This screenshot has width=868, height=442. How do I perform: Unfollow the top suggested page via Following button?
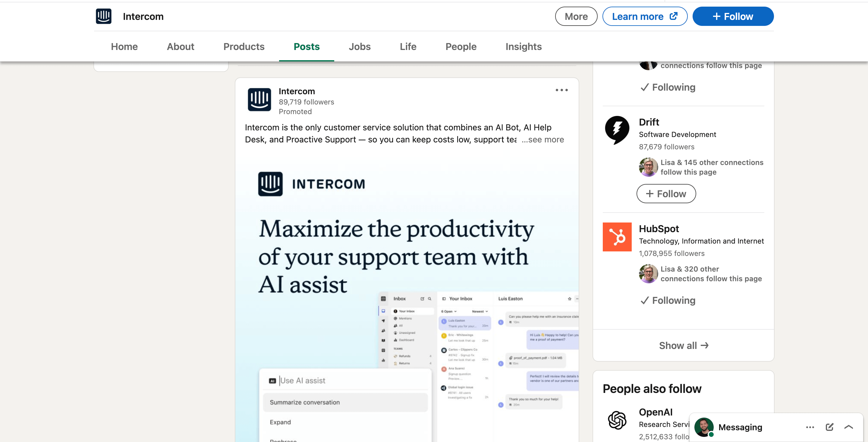pyautogui.click(x=668, y=87)
